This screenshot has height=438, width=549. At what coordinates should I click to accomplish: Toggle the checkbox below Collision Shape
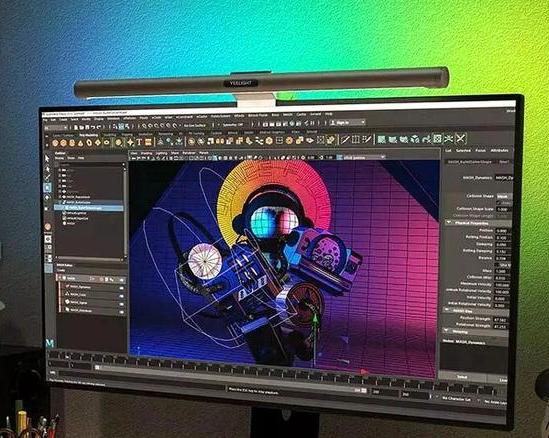[500, 202]
